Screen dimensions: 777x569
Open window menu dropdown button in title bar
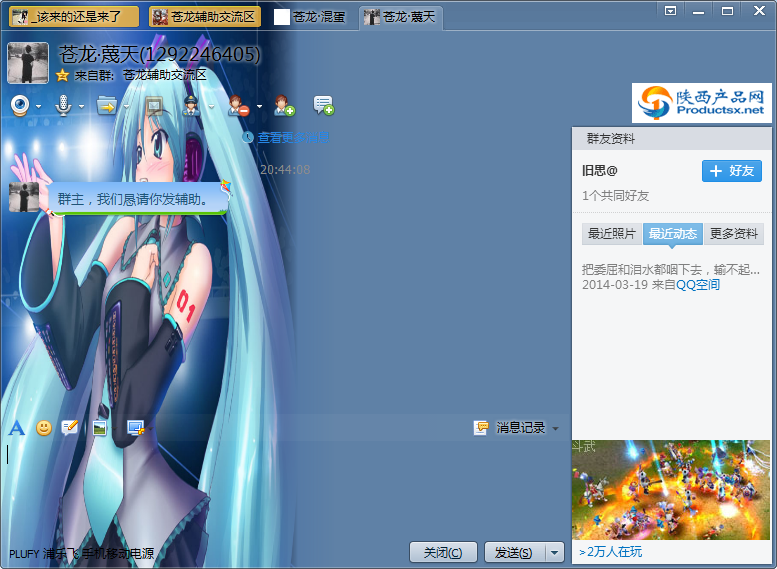pyautogui.click(x=670, y=11)
